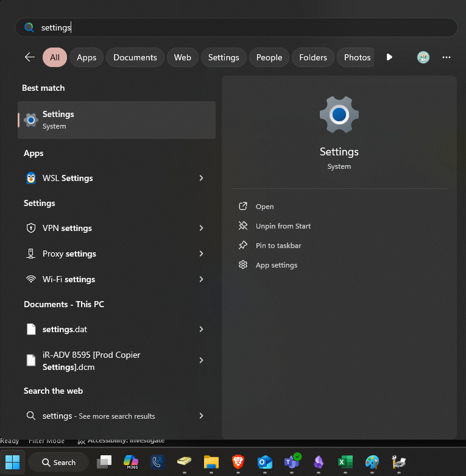Expand settings.dat chevron
This screenshot has height=476, width=466.
[x=201, y=329]
